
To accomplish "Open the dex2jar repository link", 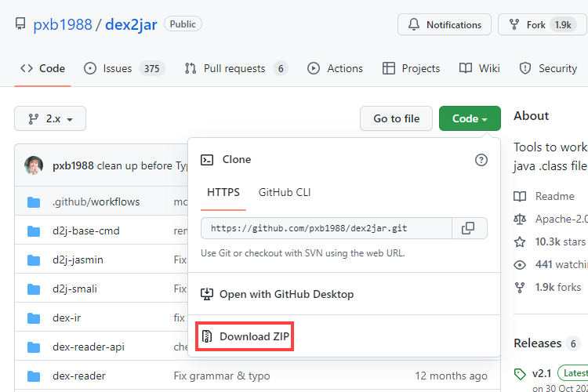I will 131,25.
